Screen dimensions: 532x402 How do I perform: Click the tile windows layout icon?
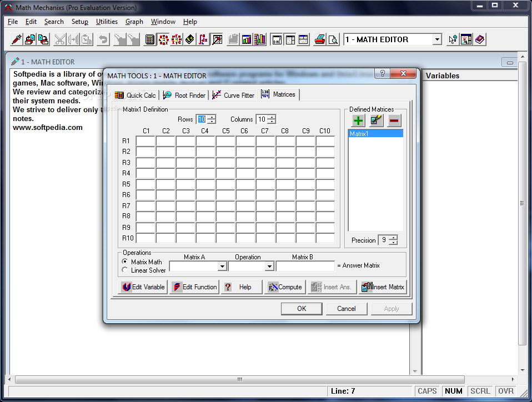pyautogui.click(x=290, y=39)
